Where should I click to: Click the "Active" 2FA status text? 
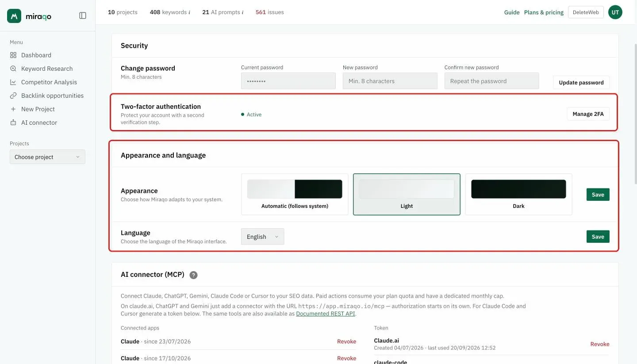254,115
